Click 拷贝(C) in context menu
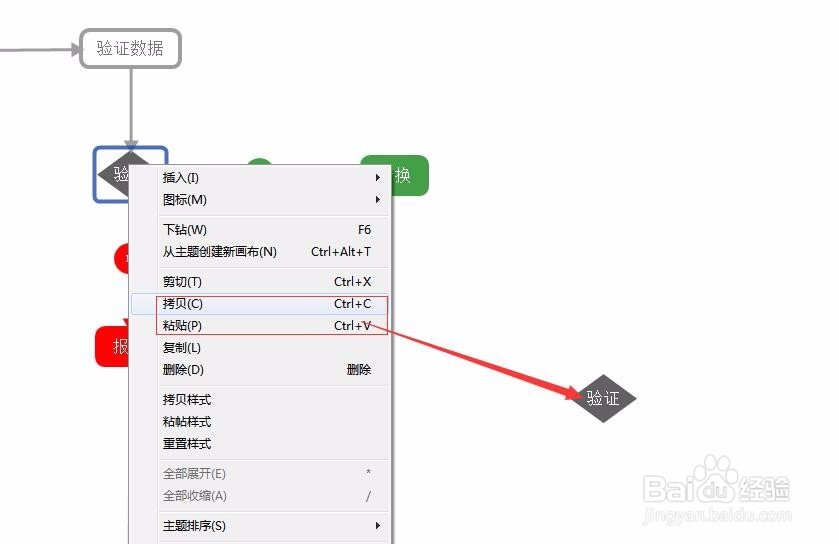The height and width of the screenshot is (544, 839). 260,304
